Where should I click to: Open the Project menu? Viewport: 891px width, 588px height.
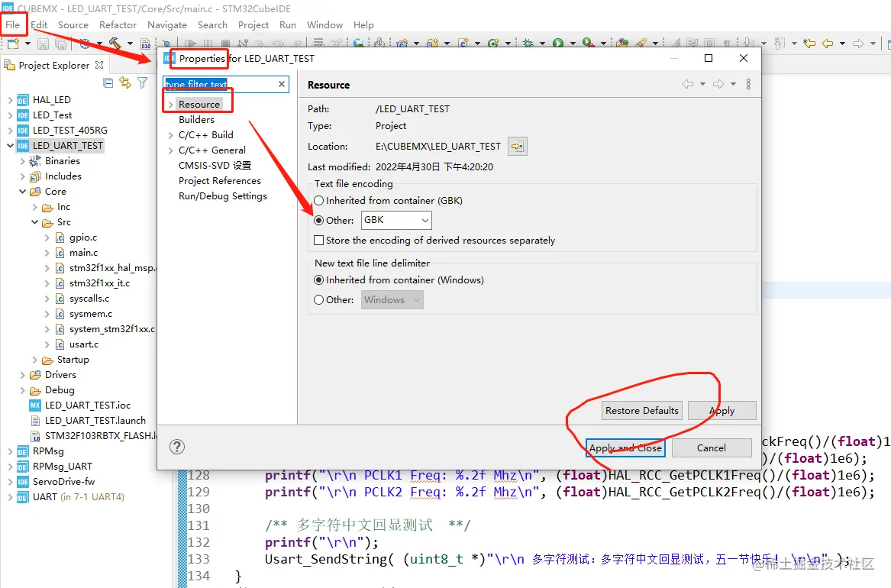click(x=253, y=25)
